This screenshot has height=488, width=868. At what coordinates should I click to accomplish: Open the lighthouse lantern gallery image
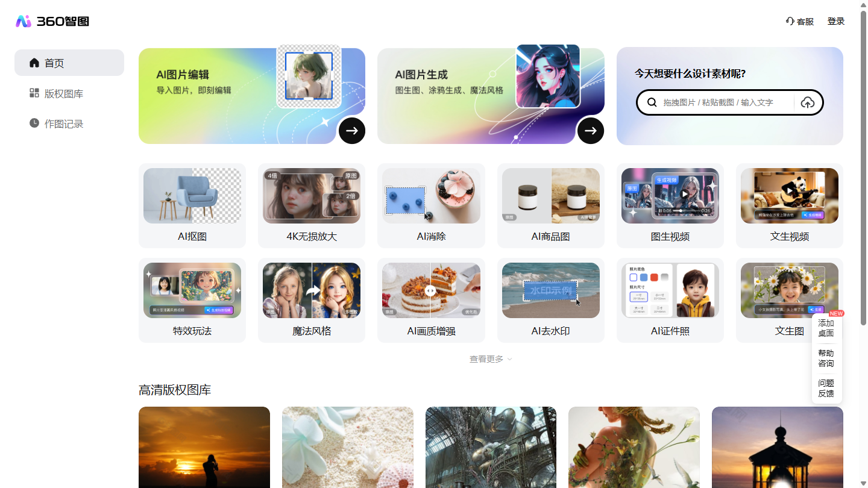pyautogui.click(x=778, y=447)
